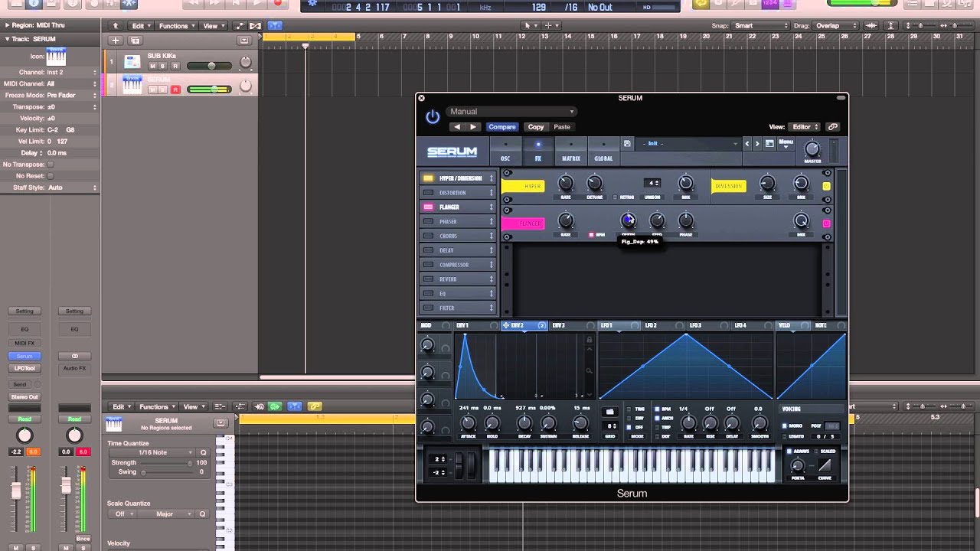Open the View Editor dropdown

[805, 127]
